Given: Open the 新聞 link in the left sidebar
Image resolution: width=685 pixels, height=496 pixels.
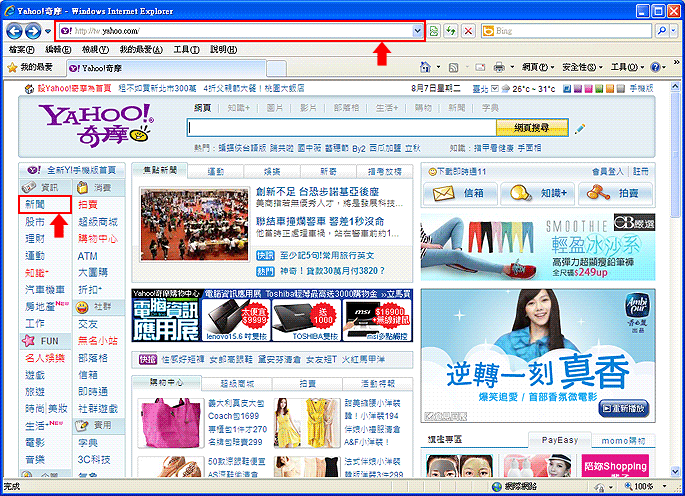Looking at the screenshot, I should pos(35,205).
